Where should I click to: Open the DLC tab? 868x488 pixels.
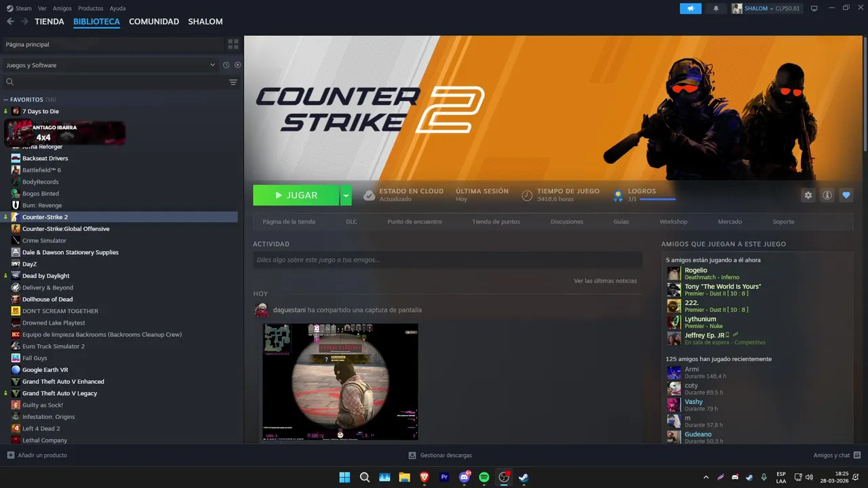(x=351, y=222)
